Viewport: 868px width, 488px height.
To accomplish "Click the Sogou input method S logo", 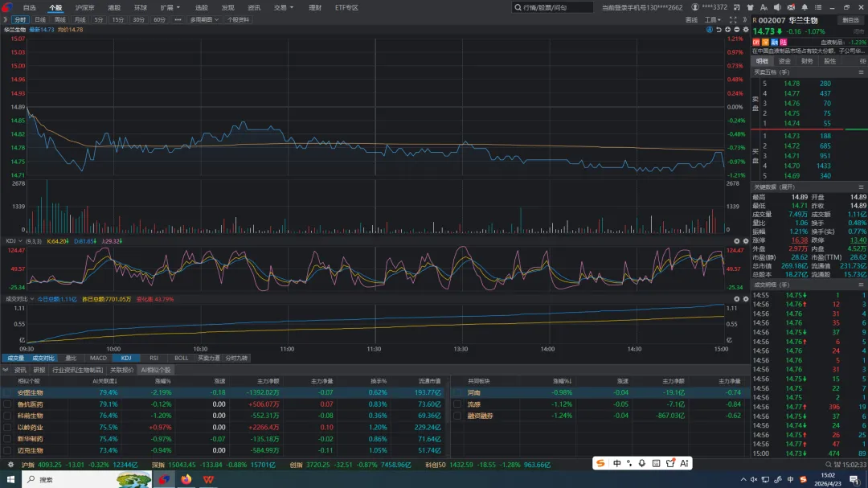I will pos(600,463).
